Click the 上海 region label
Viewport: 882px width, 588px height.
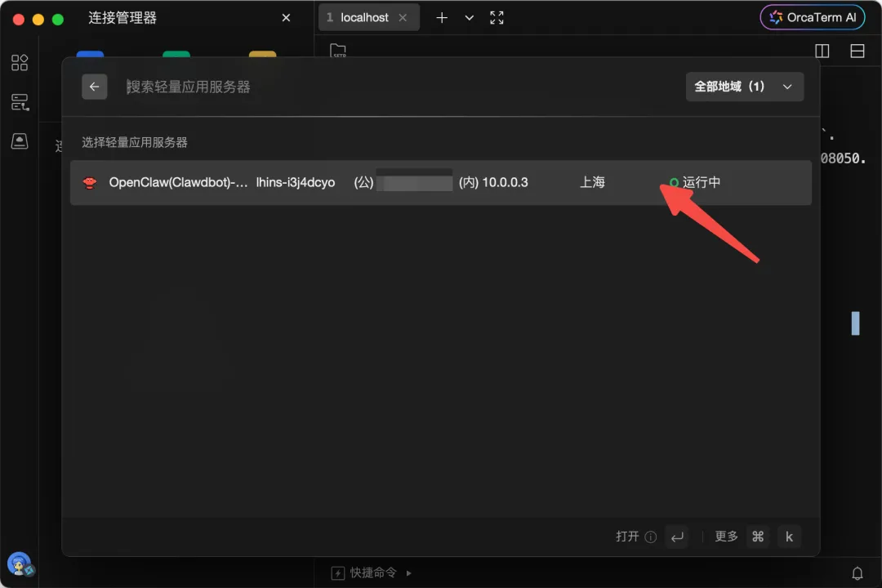tap(592, 182)
